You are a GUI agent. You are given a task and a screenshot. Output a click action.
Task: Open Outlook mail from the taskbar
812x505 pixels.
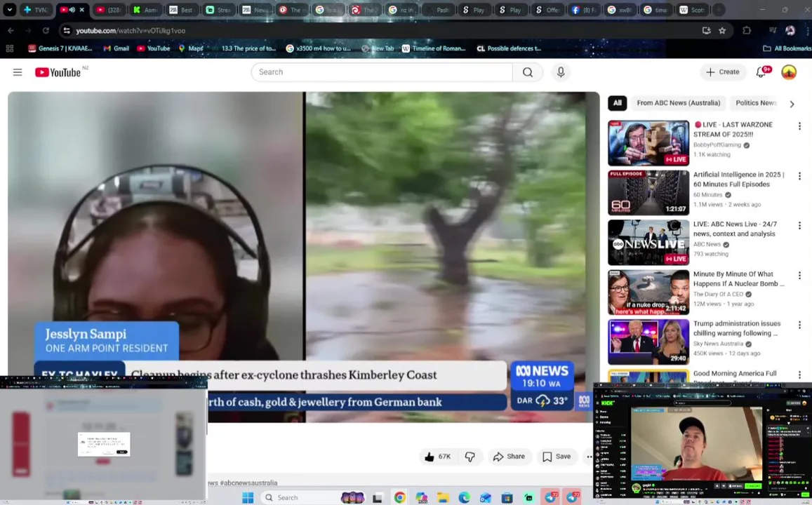485,498
